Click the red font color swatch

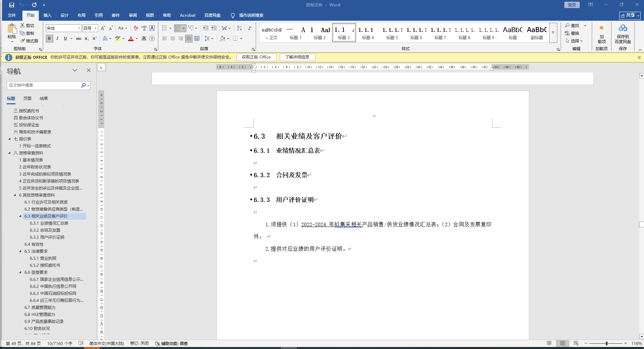pyautogui.click(x=131, y=39)
